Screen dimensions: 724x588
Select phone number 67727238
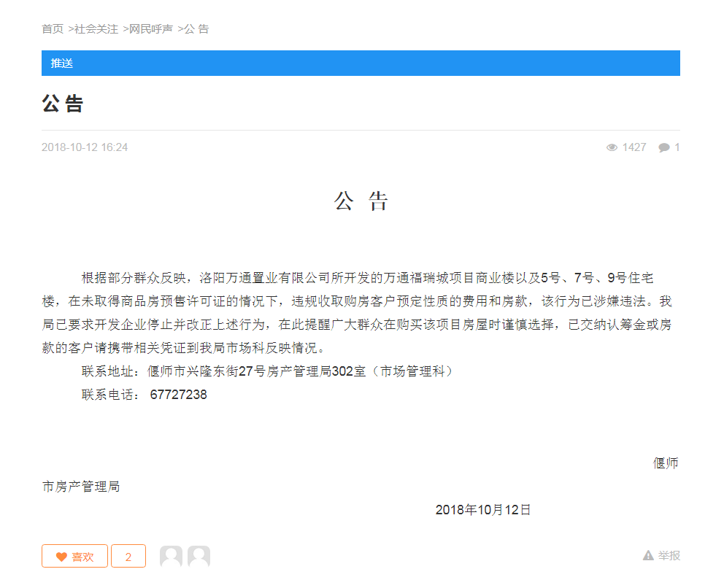(178, 395)
